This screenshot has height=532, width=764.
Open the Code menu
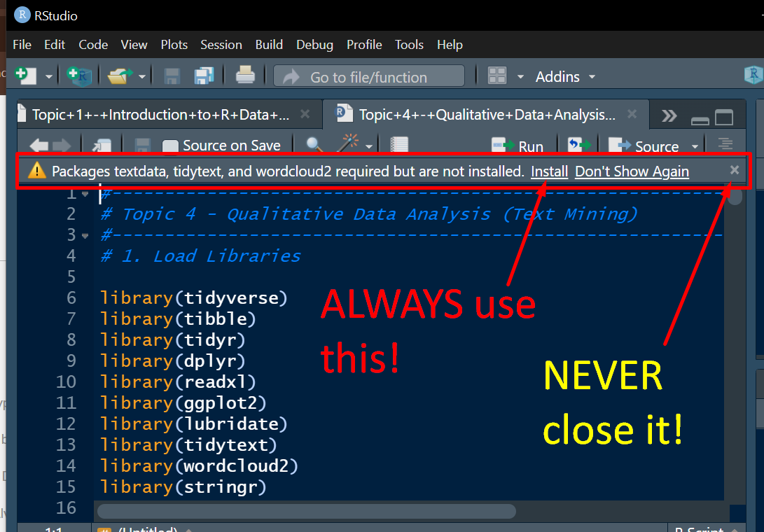[93, 45]
